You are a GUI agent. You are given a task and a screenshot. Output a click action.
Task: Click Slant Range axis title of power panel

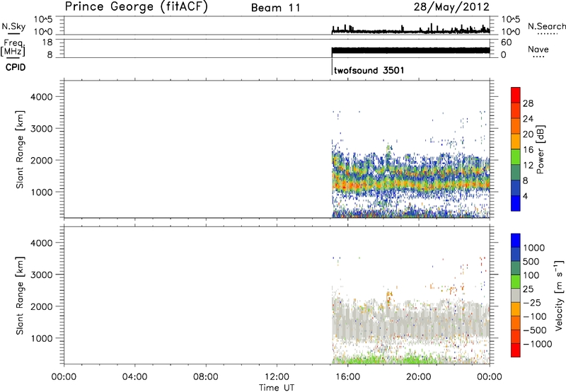[x=20, y=149]
